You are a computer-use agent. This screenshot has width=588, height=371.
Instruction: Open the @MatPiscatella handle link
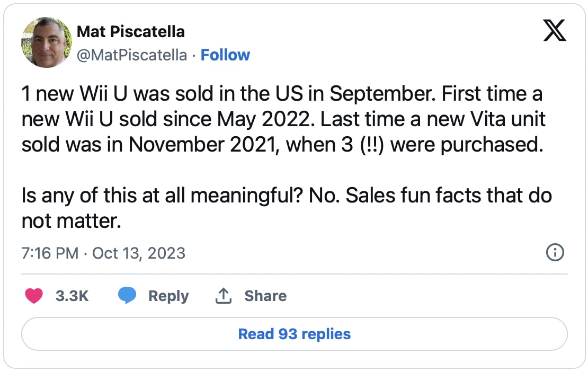(x=131, y=55)
